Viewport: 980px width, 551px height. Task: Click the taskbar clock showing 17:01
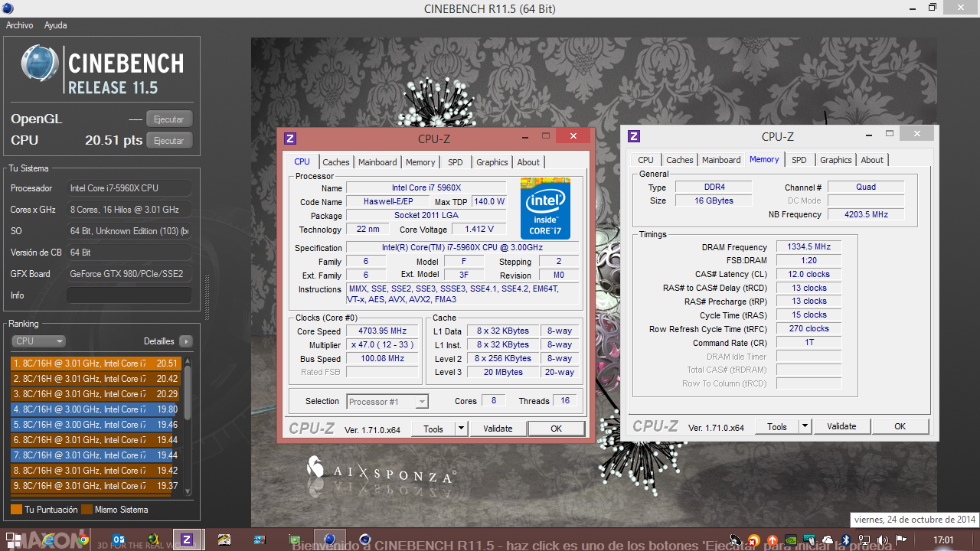pos(944,540)
